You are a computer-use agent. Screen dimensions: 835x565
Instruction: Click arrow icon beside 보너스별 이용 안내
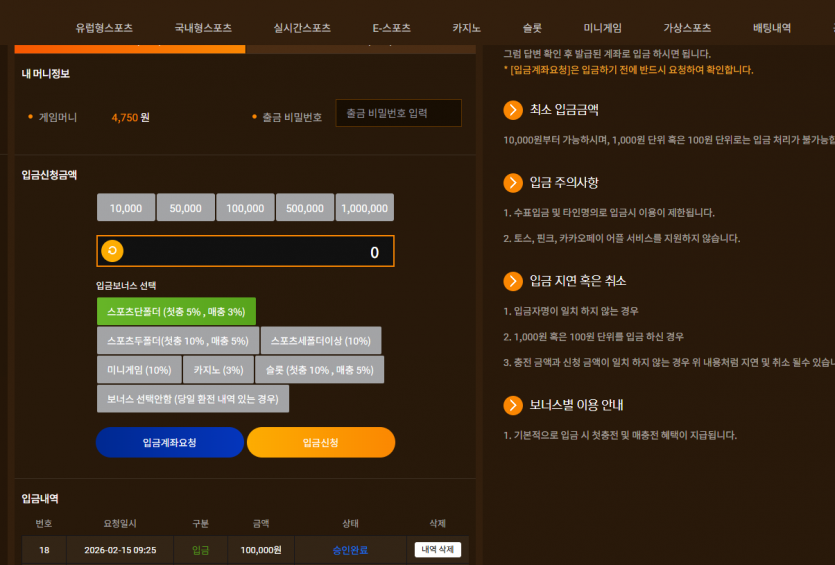pos(513,405)
